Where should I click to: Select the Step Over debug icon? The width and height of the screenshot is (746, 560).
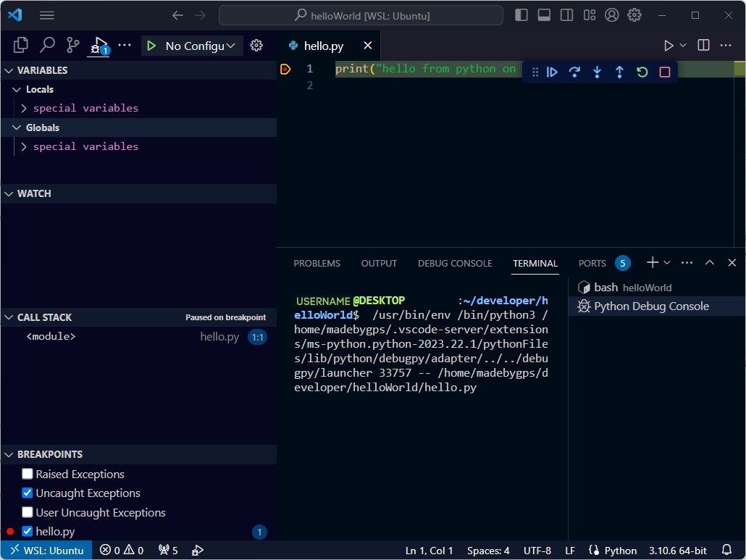[x=574, y=72]
